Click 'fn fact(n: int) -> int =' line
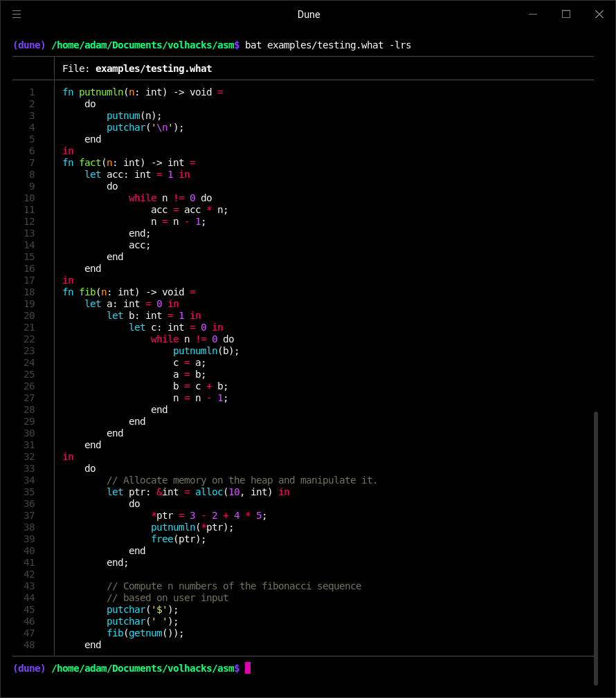Image resolution: width=616 pixels, height=698 pixels. tap(129, 163)
